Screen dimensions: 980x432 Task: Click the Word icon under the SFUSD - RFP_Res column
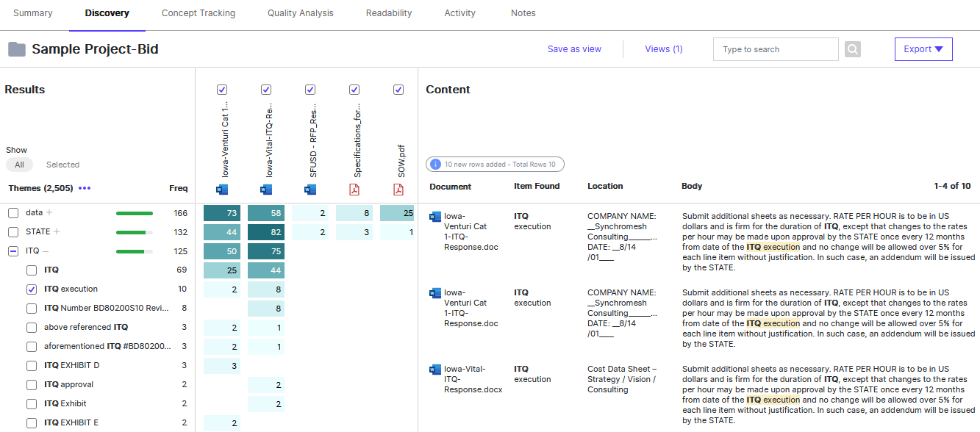point(310,190)
